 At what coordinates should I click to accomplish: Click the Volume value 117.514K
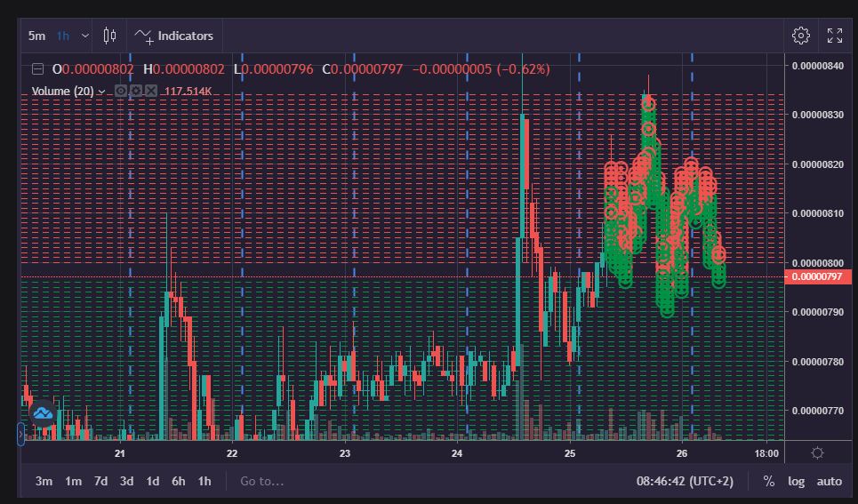[188, 92]
